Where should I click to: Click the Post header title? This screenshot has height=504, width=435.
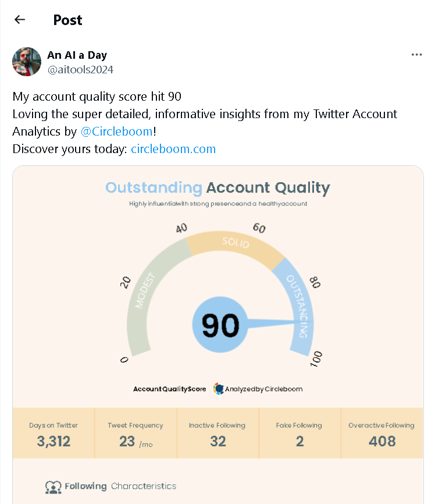tap(67, 20)
